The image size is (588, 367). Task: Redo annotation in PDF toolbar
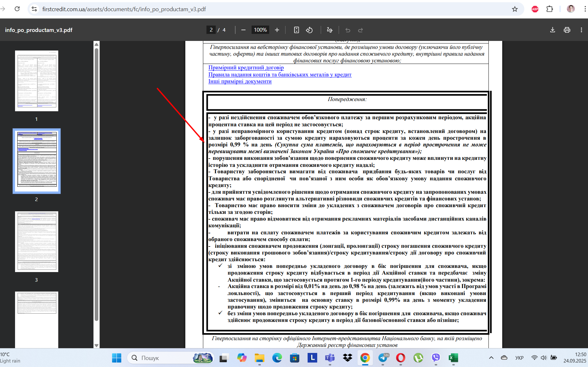(360, 30)
